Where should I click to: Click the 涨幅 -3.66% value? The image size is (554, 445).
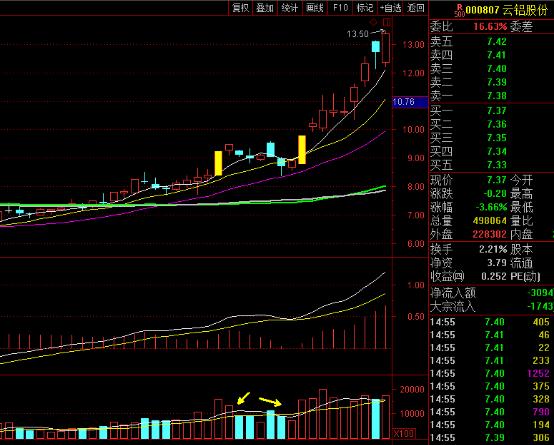pyautogui.click(x=490, y=207)
